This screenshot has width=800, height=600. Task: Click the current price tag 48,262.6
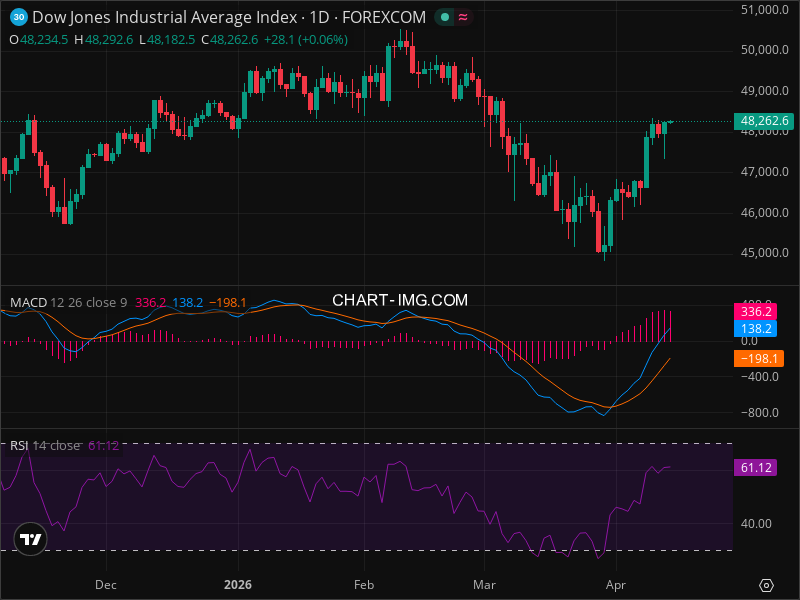click(764, 121)
